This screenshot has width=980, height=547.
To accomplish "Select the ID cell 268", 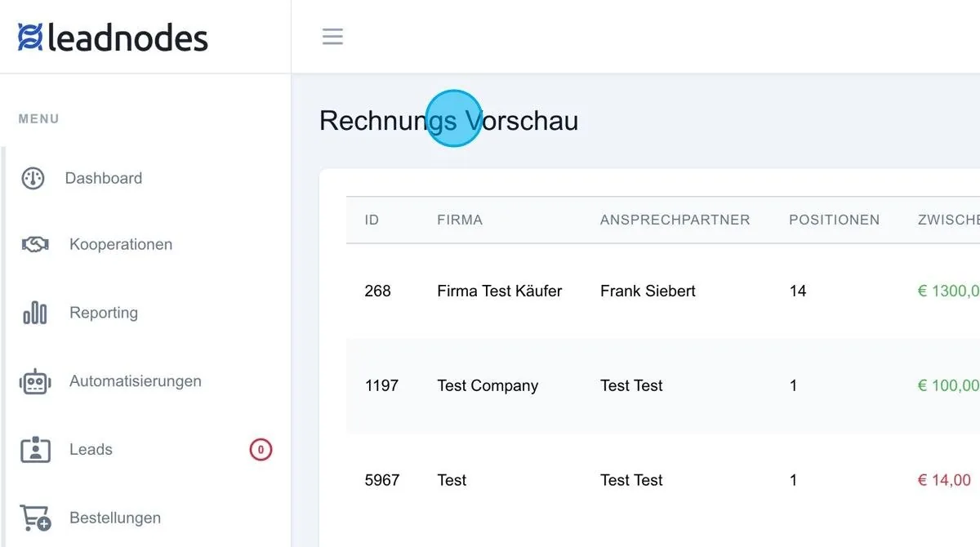I will (377, 291).
